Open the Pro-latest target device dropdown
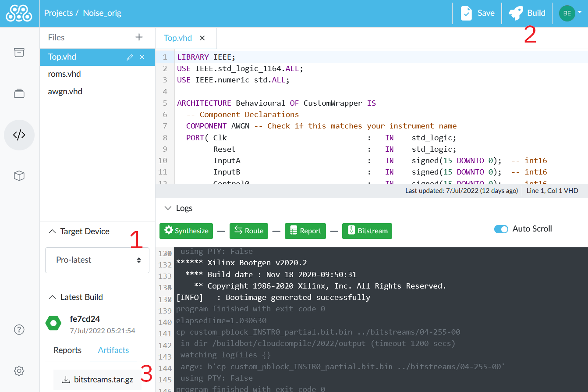Screen dimensions: 588x392 click(x=97, y=260)
